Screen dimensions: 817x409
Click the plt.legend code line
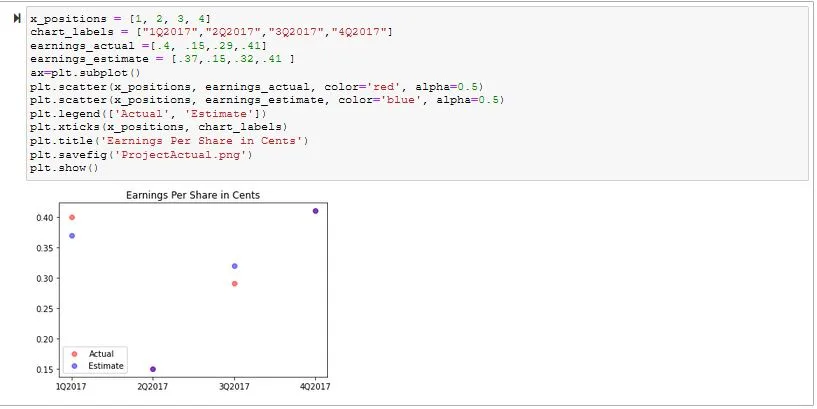pyautogui.click(x=148, y=114)
